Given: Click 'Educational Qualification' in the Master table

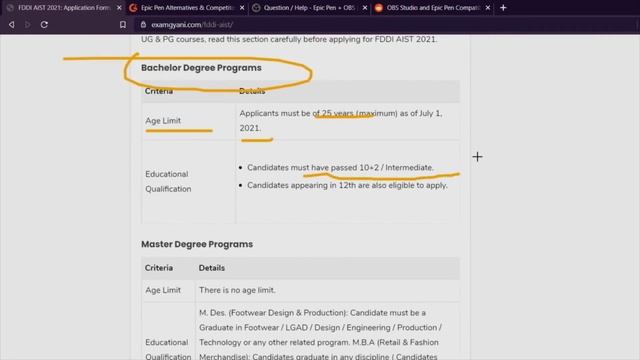Looking at the screenshot, I should pos(168,349).
